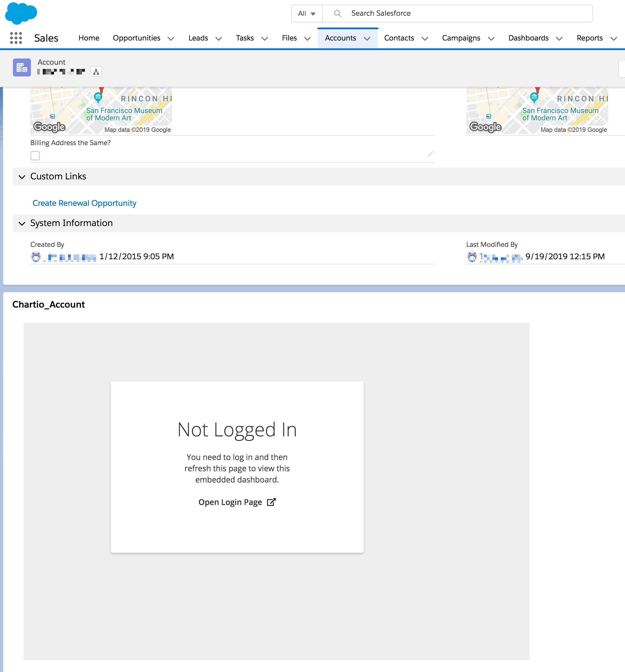Click Create Renewal Opportunity link
625x672 pixels.
click(x=85, y=203)
